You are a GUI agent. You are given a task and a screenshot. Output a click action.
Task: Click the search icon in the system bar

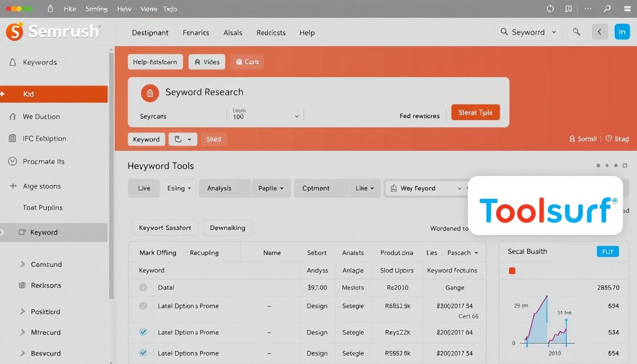click(607, 9)
